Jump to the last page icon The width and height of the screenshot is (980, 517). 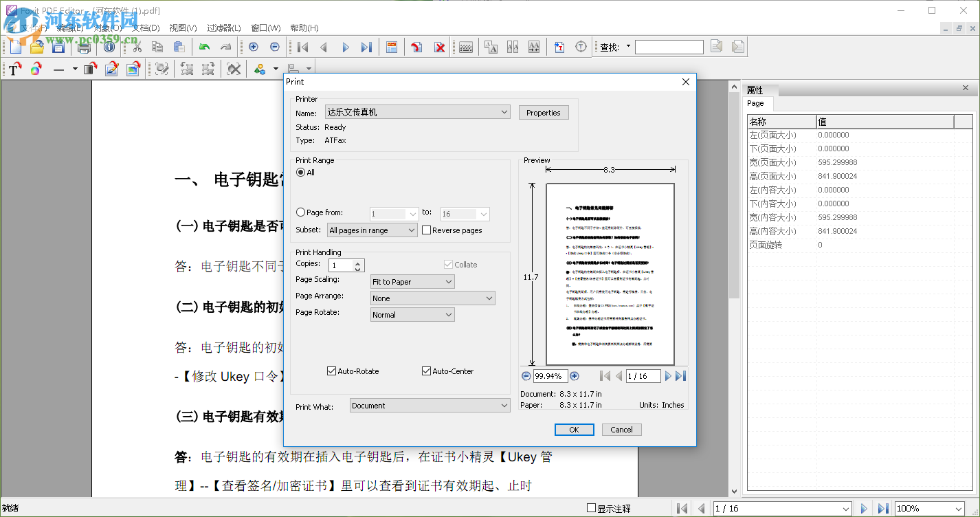point(367,47)
